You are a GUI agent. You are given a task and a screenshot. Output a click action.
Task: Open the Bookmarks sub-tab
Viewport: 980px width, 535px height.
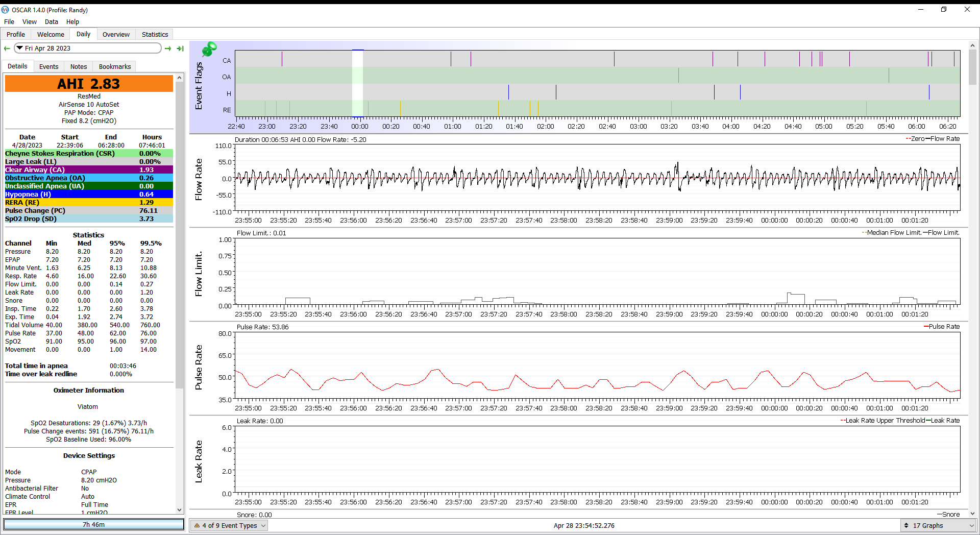tap(115, 66)
